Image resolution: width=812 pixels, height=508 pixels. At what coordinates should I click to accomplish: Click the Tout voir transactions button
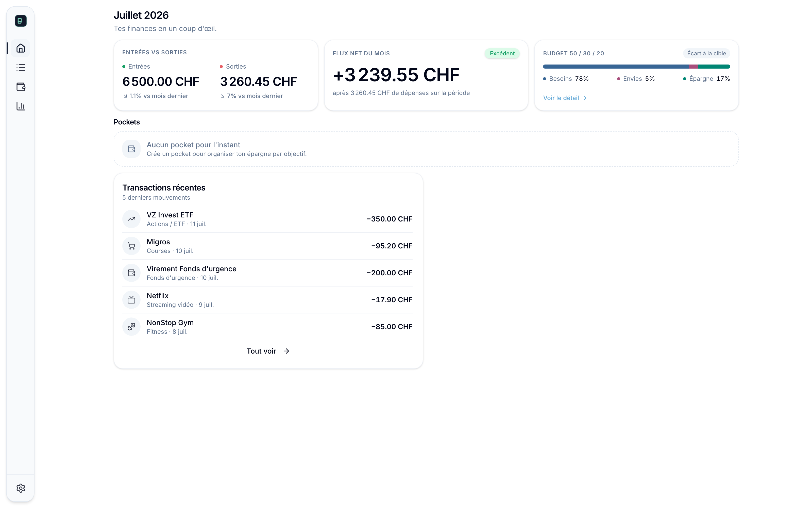click(268, 351)
